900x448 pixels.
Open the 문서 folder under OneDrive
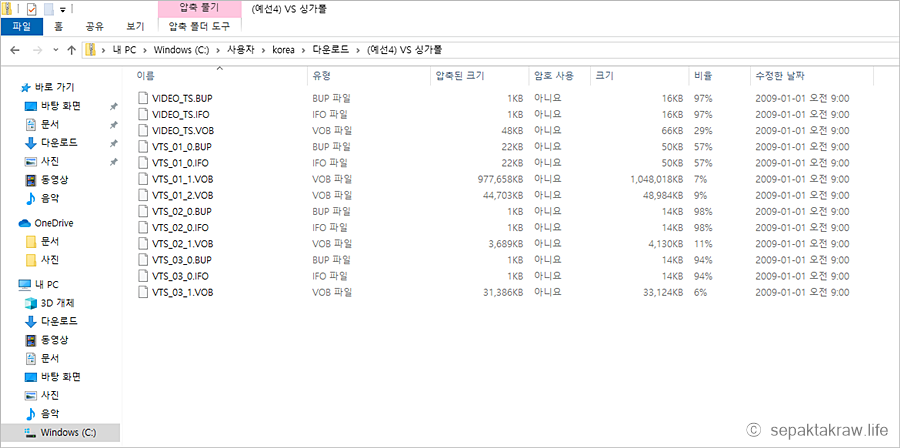pos(49,241)
